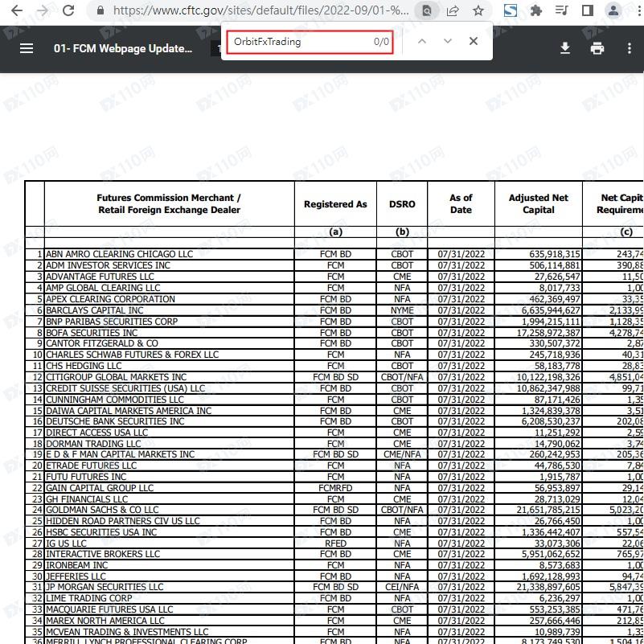The width and height of the screenshot is (644, 644).
Task: Open the share page icon
Action: click(453, 11)
